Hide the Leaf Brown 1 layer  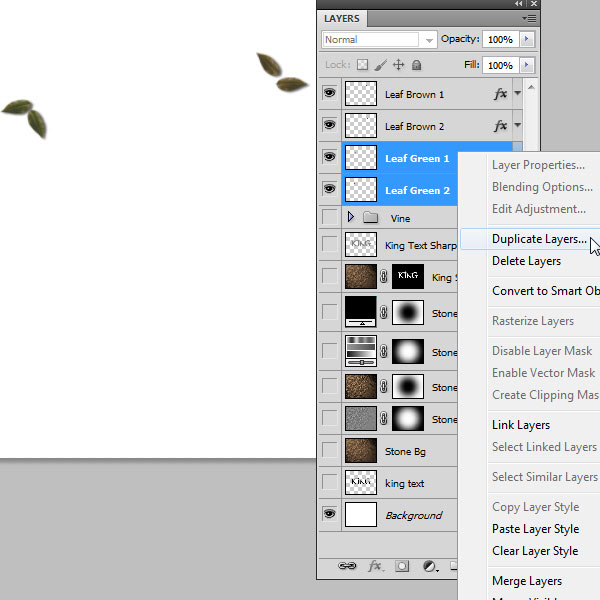pyautogui.click(x=329, y=93)
